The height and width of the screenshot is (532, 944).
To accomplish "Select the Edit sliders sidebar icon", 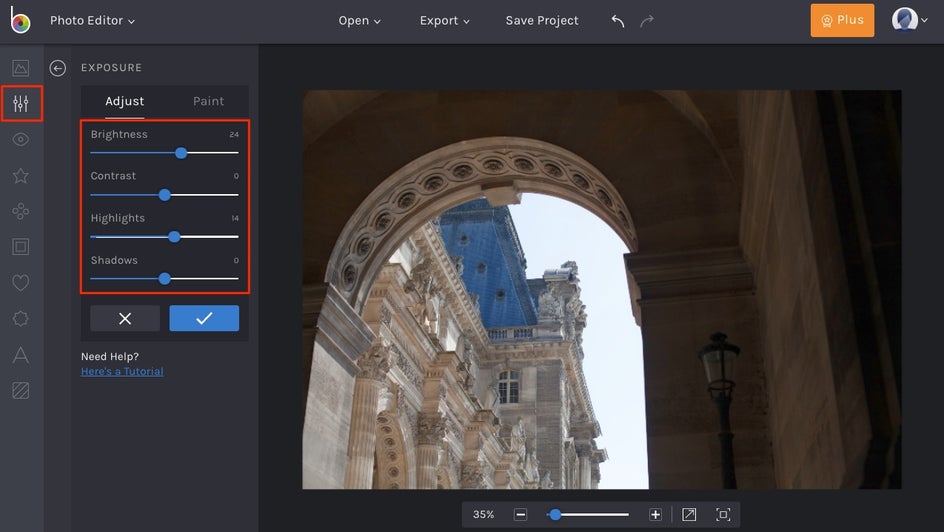I will [21, 104].
